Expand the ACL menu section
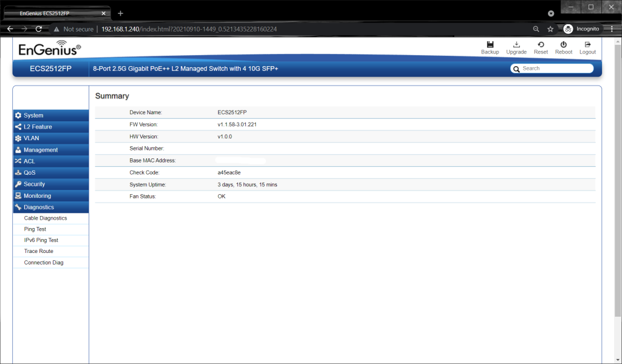This screenshot has height=364, width=622. pyautogui.click(x=51, y=161)
